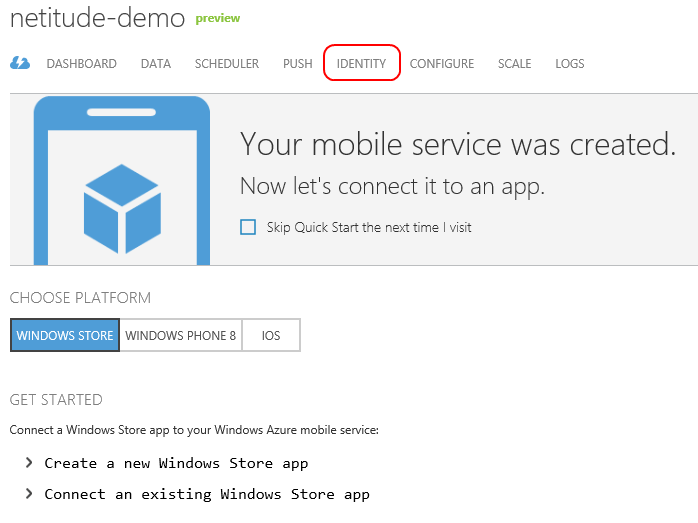Click the green preview label

pyautogui.click(x=218, y=18)
